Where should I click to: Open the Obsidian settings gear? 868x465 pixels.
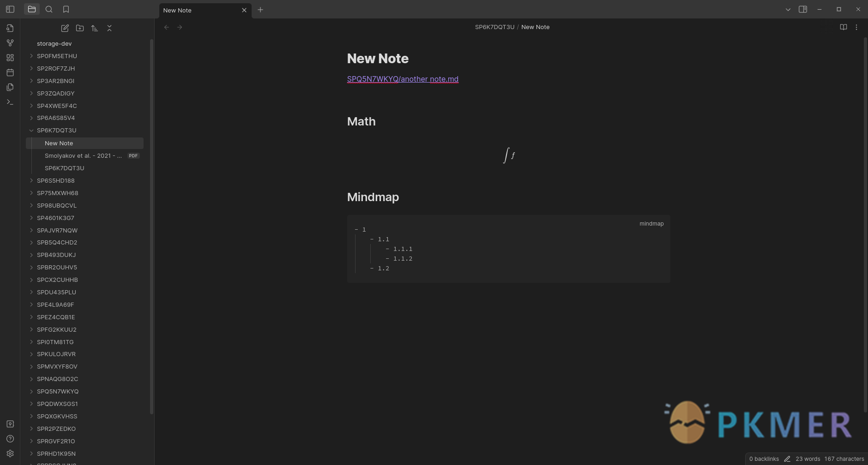10,453
